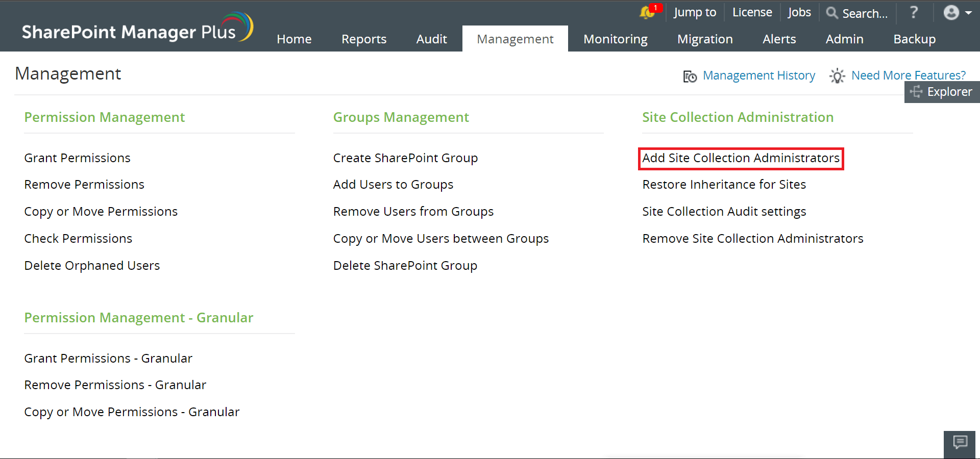Click the user account icon
980x459 pixels.
(950, 13)
